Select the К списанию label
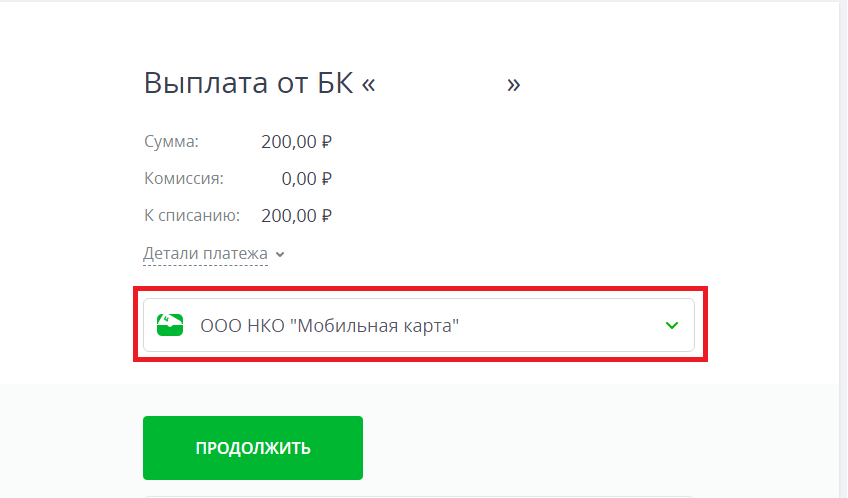This screenshot has height=498, width=848. 192,215
